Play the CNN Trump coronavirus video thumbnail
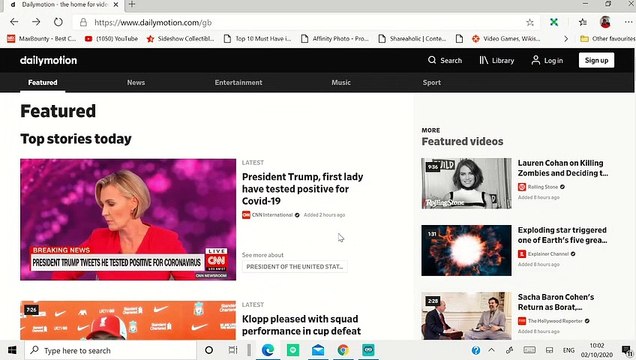Screen dimensions: 636x360 tap(128, 219)
